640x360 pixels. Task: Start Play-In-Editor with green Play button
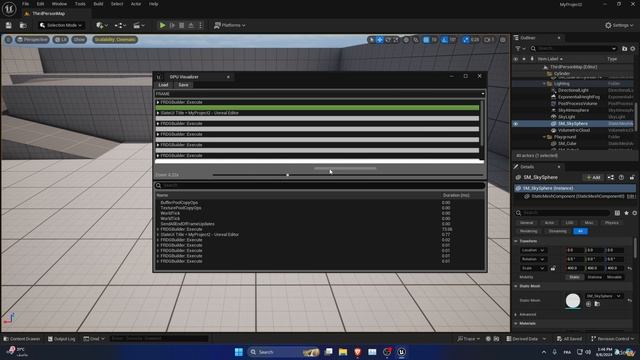pyautogui.click(x=162, y=25)
